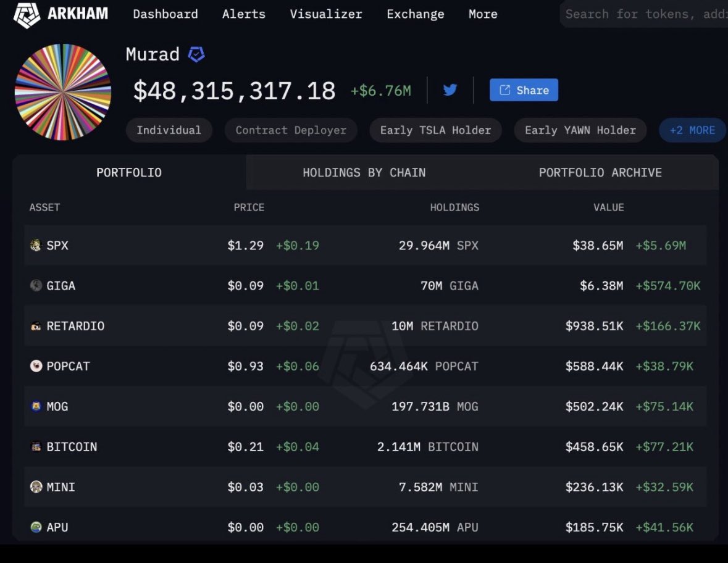This screenshot has height=563, width=728.
Task: Select the Contract Deployer tag
Action: click(x=291, y=130)
